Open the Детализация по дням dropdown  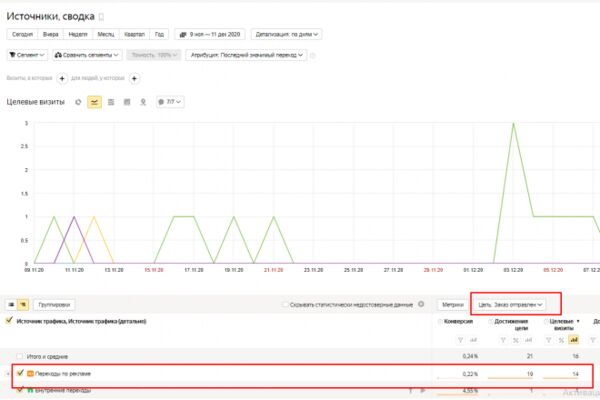[x=286, y=34]
